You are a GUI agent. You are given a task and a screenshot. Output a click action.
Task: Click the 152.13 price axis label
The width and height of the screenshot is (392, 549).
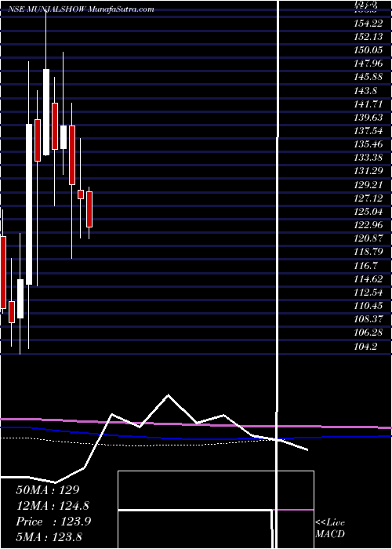368,36
